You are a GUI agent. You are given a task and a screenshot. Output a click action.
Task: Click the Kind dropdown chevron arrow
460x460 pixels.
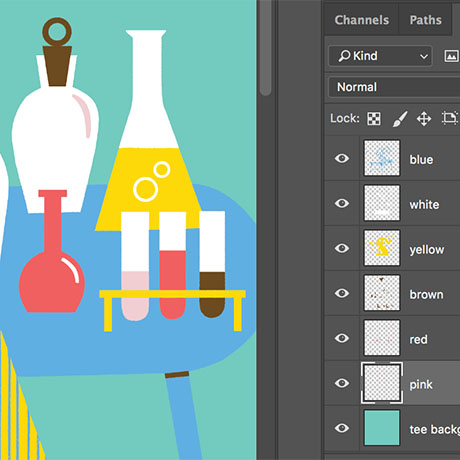pos(424,56)
